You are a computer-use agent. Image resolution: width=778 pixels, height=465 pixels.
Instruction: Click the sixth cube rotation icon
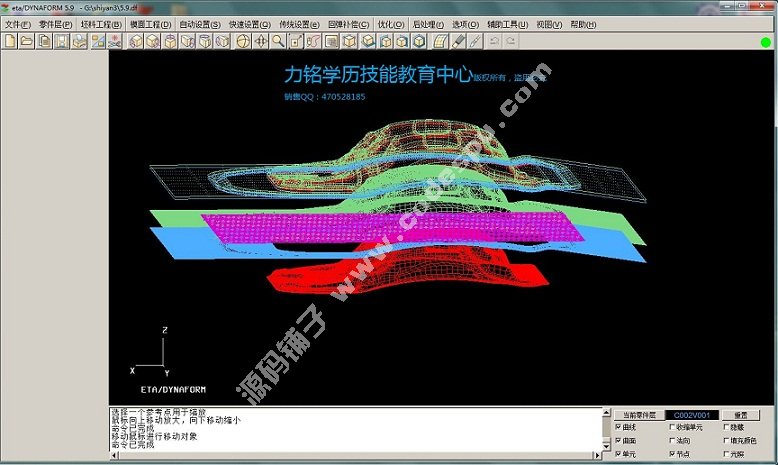click(x=222, y=41)
